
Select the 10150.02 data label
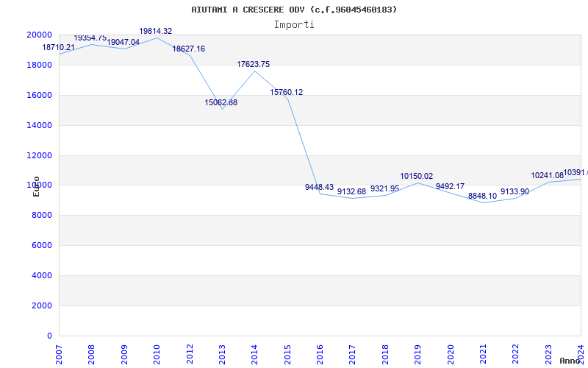(416, 176)
